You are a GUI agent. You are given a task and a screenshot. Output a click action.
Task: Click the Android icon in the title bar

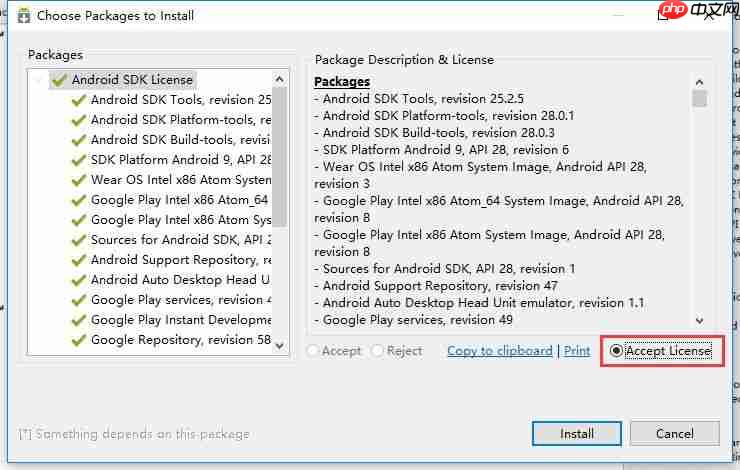[x=25, y=15]
